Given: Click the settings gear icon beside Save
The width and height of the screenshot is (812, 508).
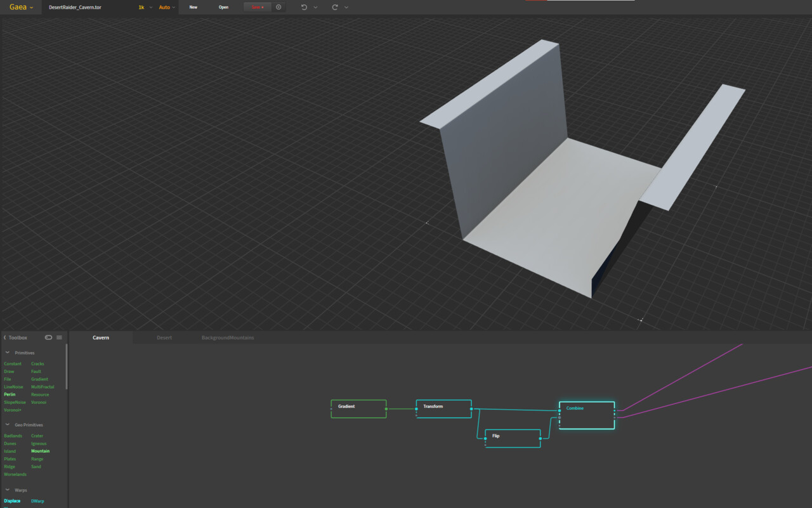Looking at the screenshot, I should click(278, 7).
